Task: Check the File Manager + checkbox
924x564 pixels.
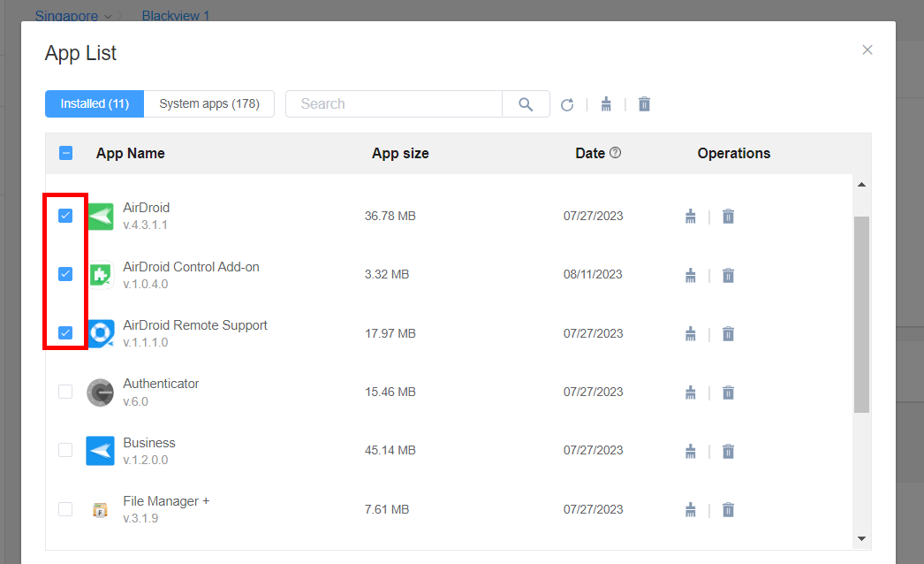Action: click(x=65, y=509)
